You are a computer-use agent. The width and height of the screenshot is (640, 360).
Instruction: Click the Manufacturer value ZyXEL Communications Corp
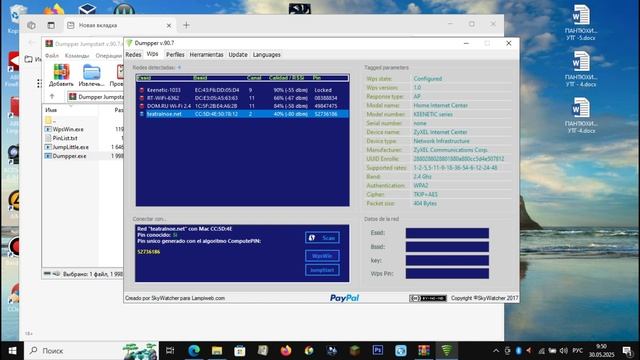(x=450, y=150)
